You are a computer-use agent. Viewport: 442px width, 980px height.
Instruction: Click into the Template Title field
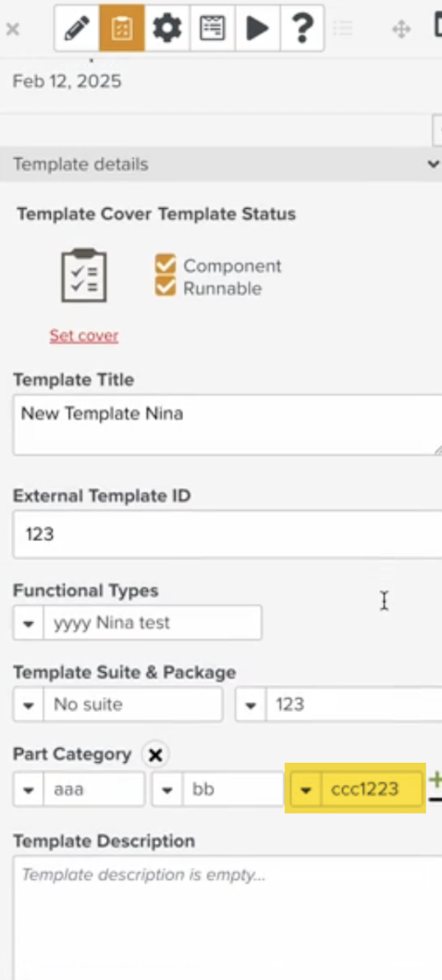227,424
